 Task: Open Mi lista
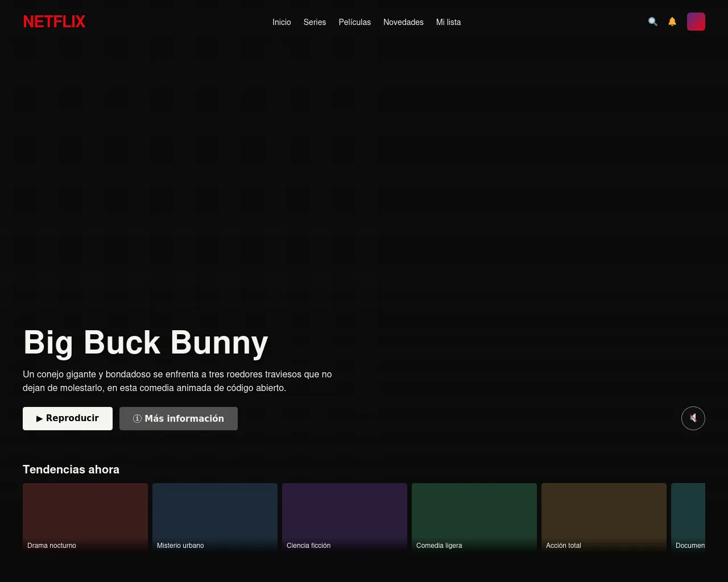click(x=449, y=22)
